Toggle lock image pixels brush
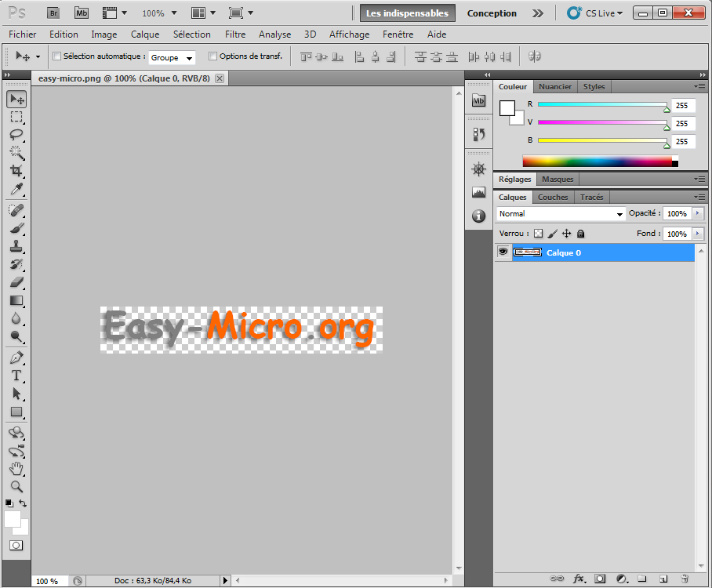 click(552, 234)
